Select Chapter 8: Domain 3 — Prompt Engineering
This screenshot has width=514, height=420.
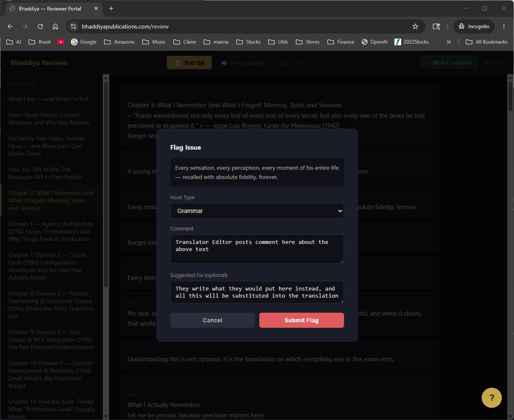[51, 305]
